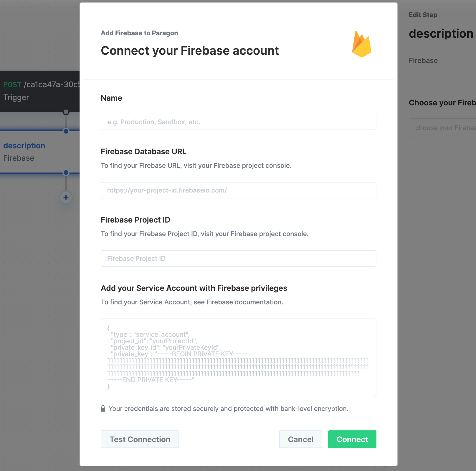
Task: Click the green Connect button
Action: click(x=352, y=439)
